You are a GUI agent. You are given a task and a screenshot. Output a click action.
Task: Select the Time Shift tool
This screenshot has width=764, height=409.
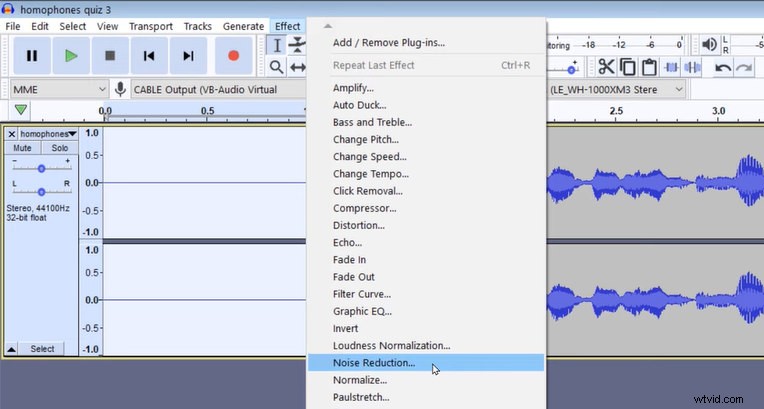coord(297,67)
